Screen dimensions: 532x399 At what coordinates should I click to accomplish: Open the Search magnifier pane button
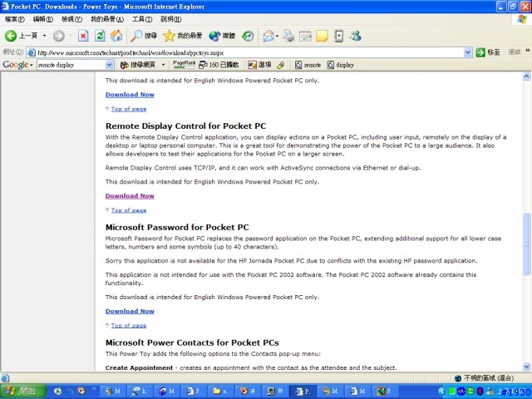coord(144,36)
